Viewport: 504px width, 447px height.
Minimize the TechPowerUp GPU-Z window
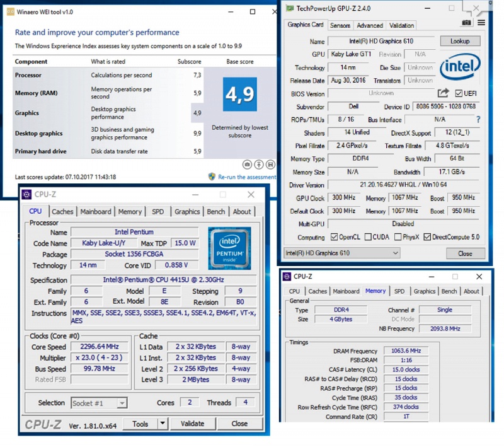click(427, 8)
